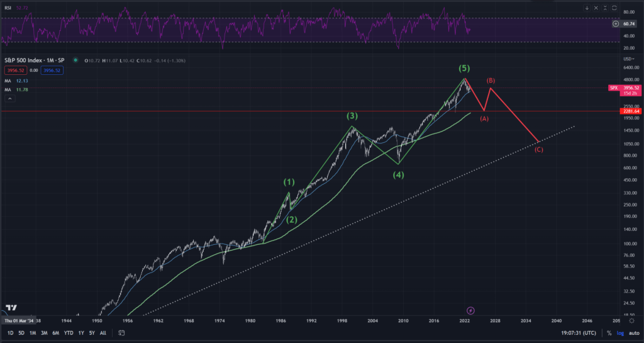Select the YTD time range
Screen dimensions: 644x343
point(69,333)
